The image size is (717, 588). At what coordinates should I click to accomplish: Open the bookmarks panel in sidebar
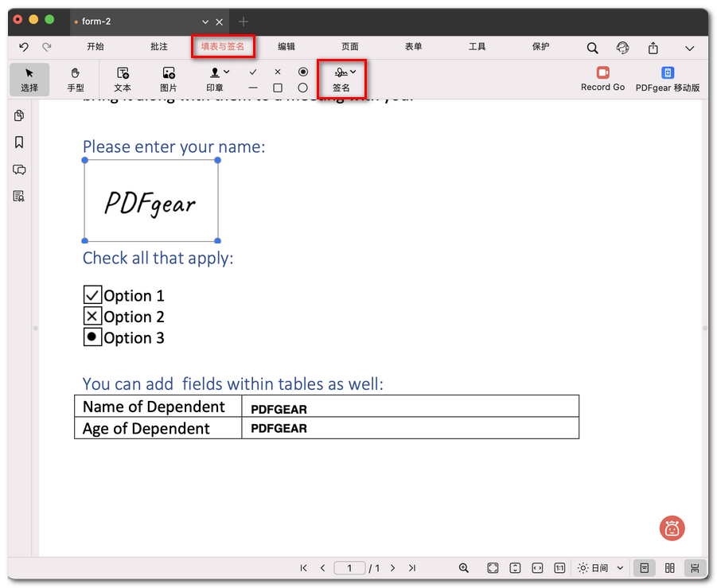pos(18,142)
